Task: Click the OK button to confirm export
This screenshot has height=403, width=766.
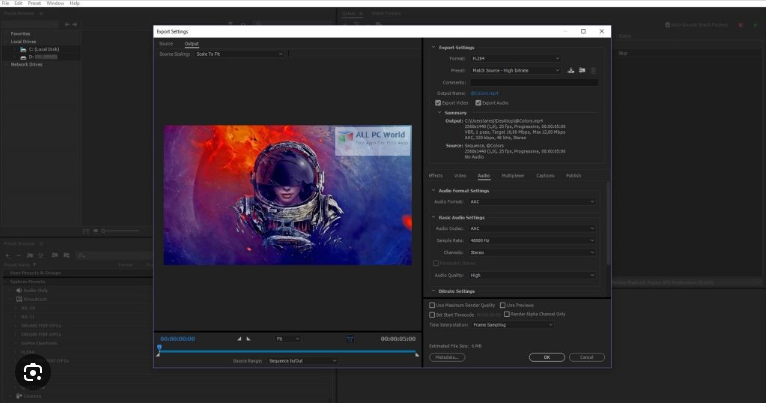Action: [x=546, y=357]
